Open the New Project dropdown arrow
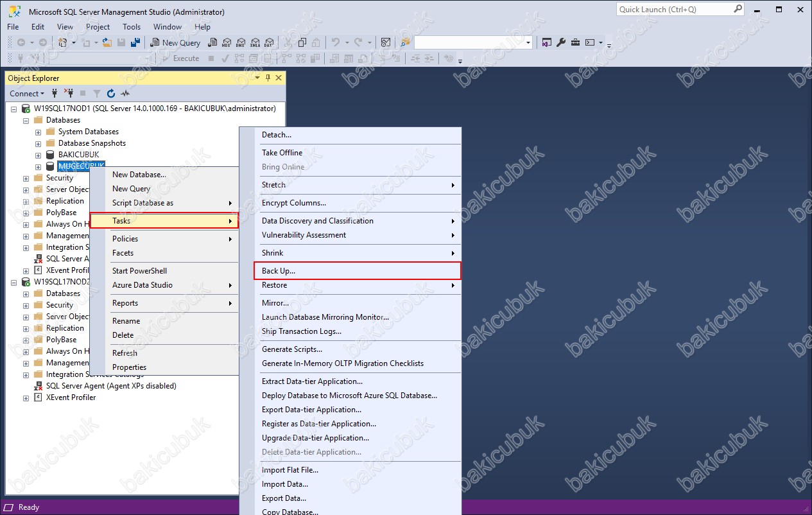Viewport: 812px width, 515px height. pos(74,42)
